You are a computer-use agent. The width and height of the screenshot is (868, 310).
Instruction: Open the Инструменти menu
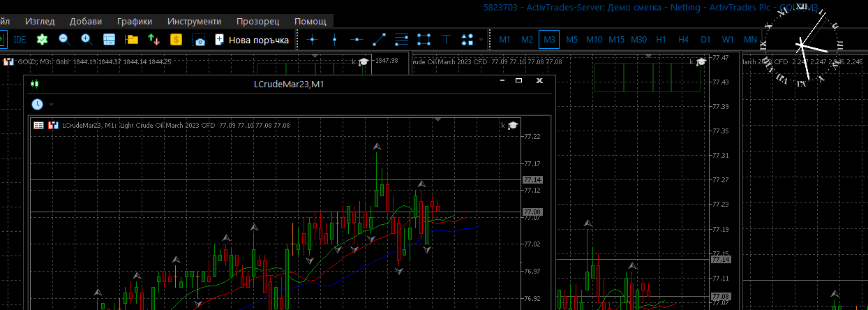194,21
